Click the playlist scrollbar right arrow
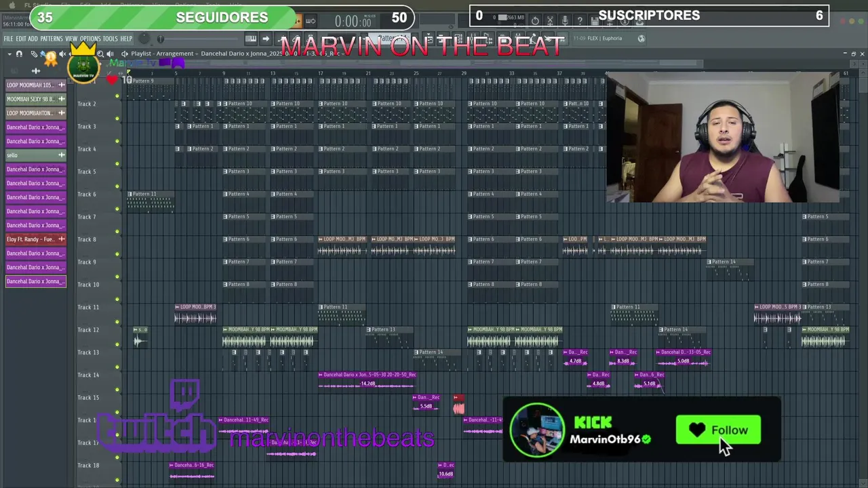 854,63
